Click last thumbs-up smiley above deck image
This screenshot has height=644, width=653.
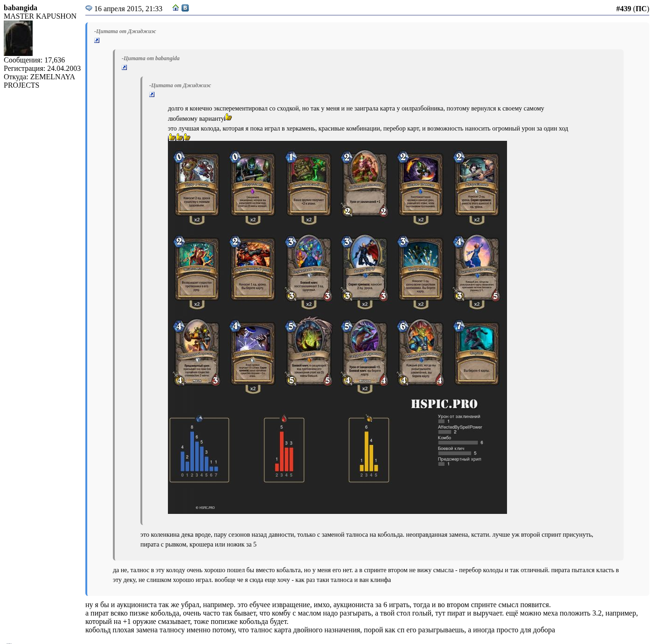click(187, 137)
